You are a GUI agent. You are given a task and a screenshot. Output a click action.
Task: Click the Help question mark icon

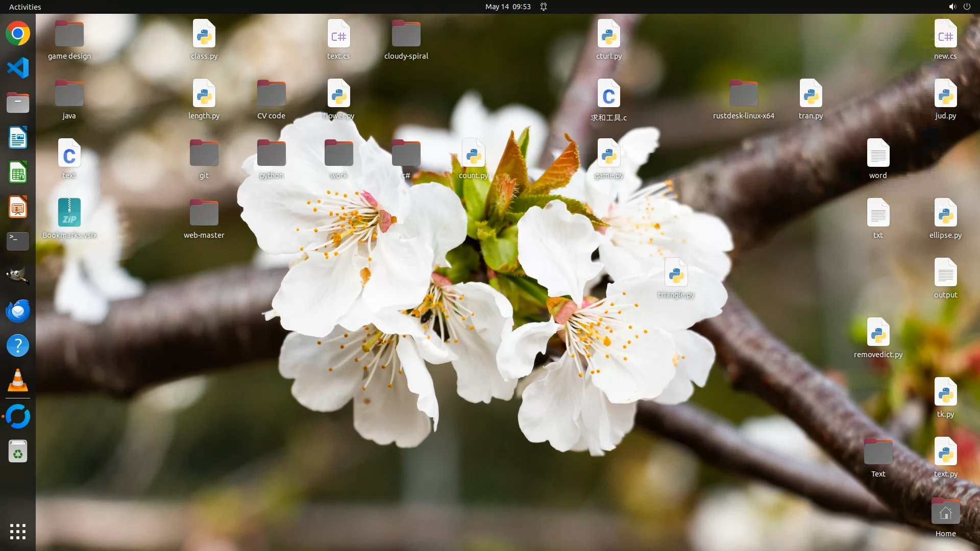tap(18, 346)
